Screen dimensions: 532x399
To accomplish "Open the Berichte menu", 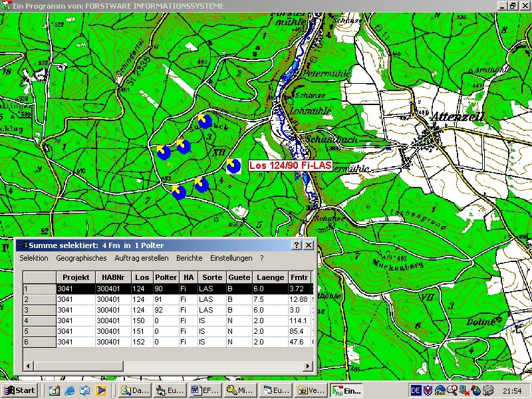I will tap(190, 258).
